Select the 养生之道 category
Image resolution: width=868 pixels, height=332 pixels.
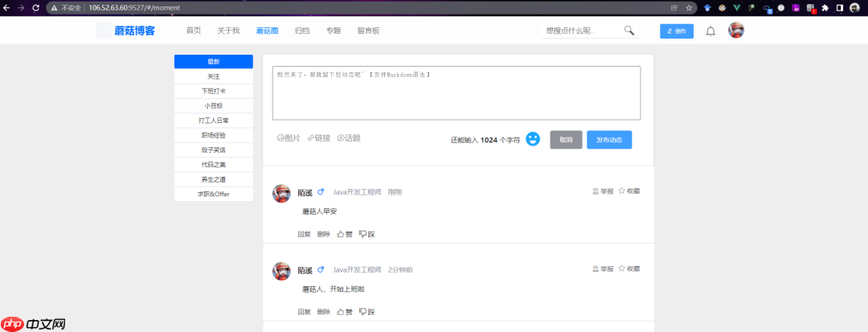point(214,180)
